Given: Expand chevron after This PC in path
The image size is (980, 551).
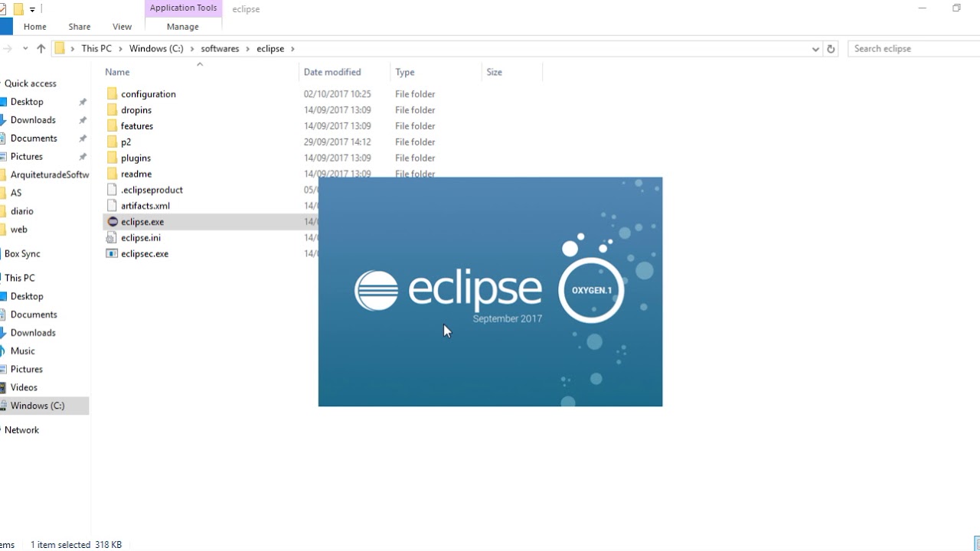Looking at the screenshot, I should click(119, 48).
